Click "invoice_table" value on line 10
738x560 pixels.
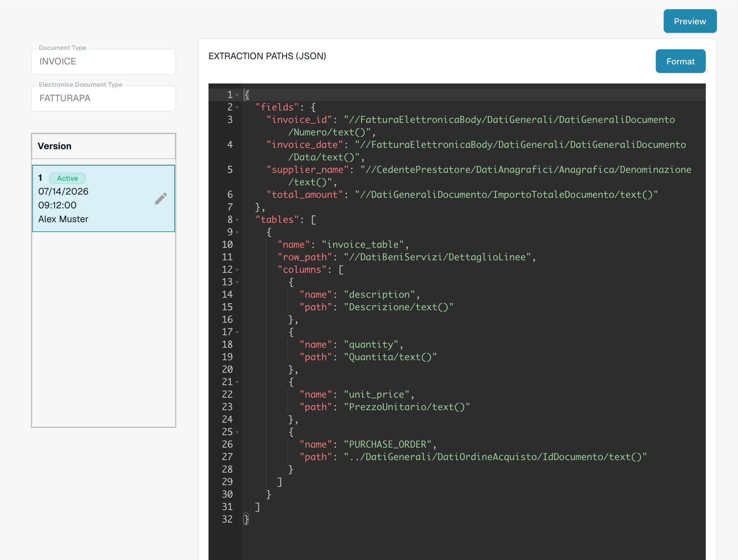pyautogui.click(x=363, y=245)
